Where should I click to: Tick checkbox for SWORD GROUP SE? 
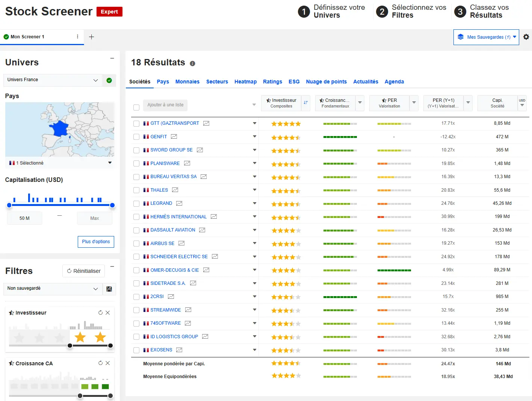click(136, 150)
